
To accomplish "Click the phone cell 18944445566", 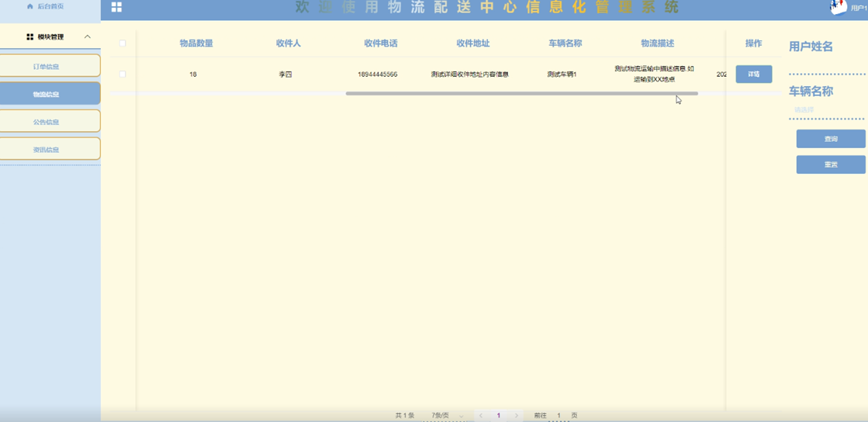I will [378, 74].
